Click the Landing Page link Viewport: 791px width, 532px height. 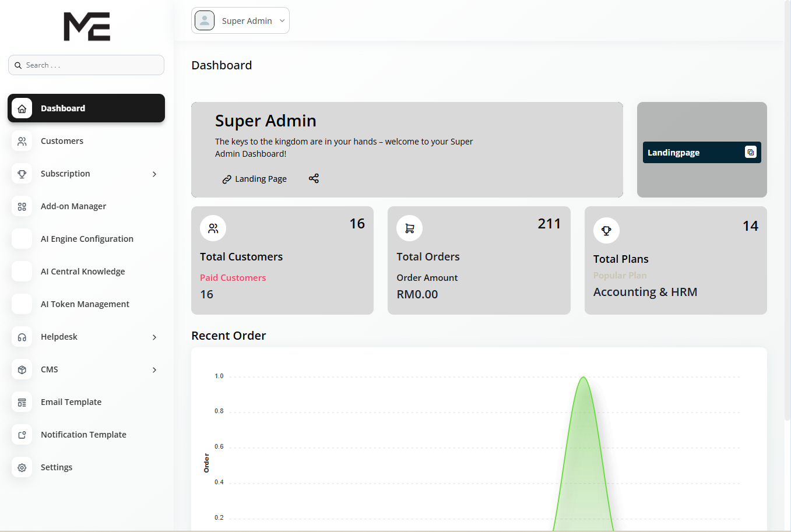coord(254,179)
